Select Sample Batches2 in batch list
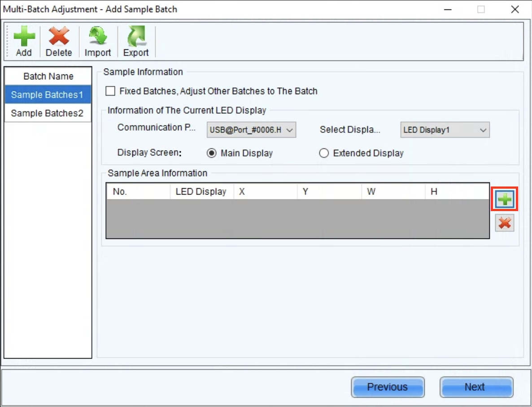 coord(47,113)
